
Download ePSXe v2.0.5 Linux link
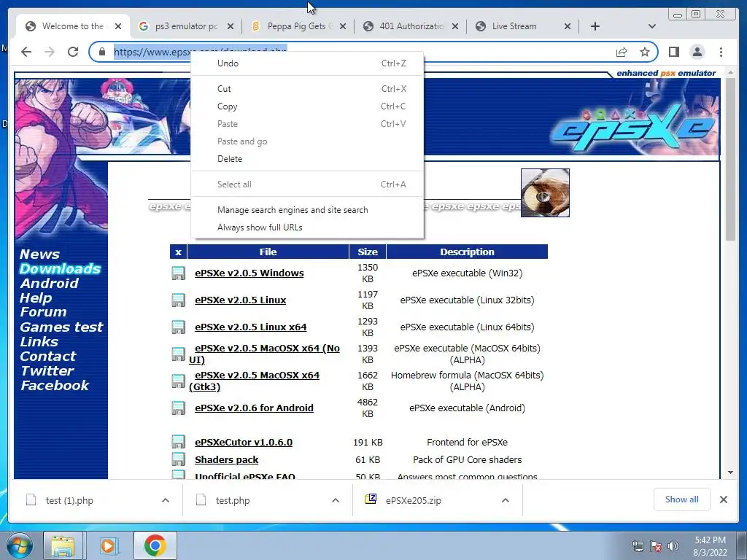[x=240, y=300]
